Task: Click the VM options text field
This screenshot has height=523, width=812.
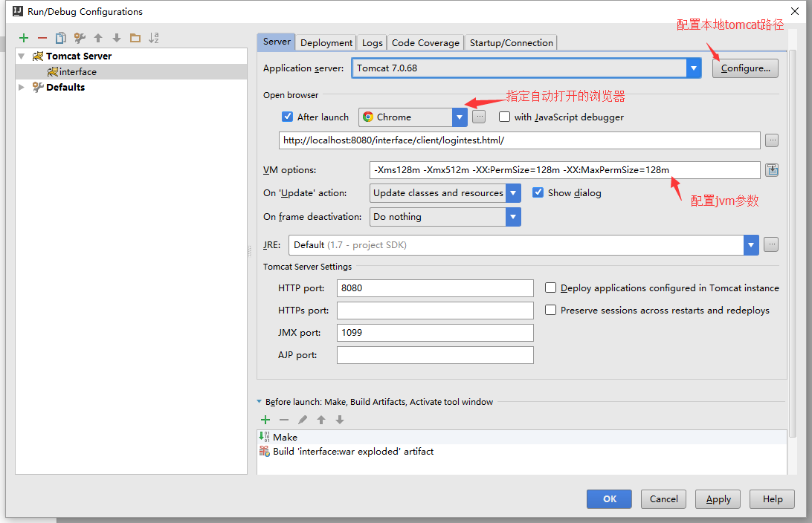Action: tap(564, 169)
